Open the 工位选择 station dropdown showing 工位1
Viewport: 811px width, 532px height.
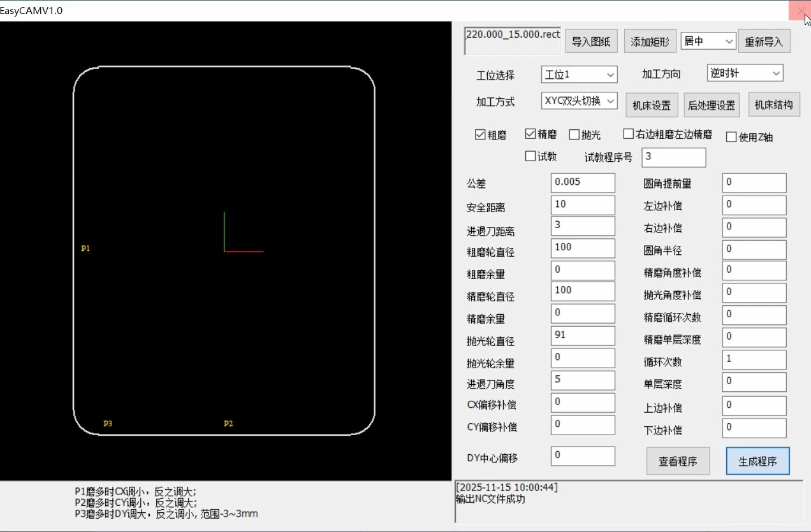(x=578, y=75)
